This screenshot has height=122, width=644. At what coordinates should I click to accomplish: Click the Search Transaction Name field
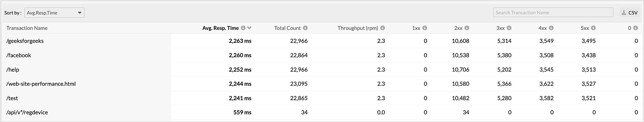[x=553, y=13]
